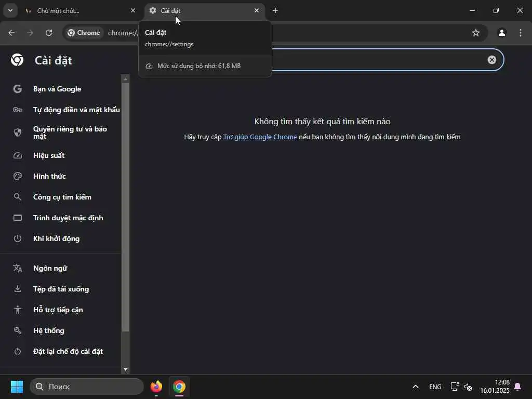This screenshot has height=399, width=532.
Task: Click the power startup icon
Action: point(17,238)
